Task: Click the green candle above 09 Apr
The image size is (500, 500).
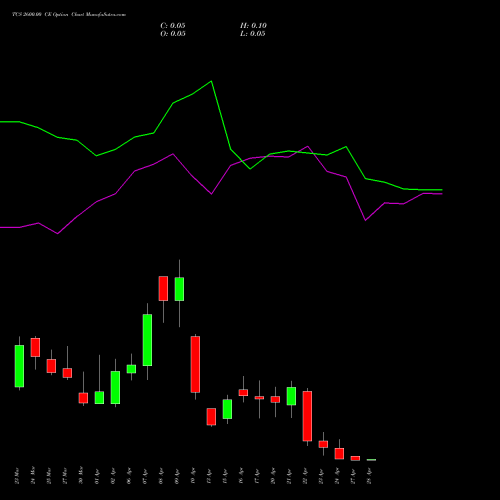Action: pos(179,289)
